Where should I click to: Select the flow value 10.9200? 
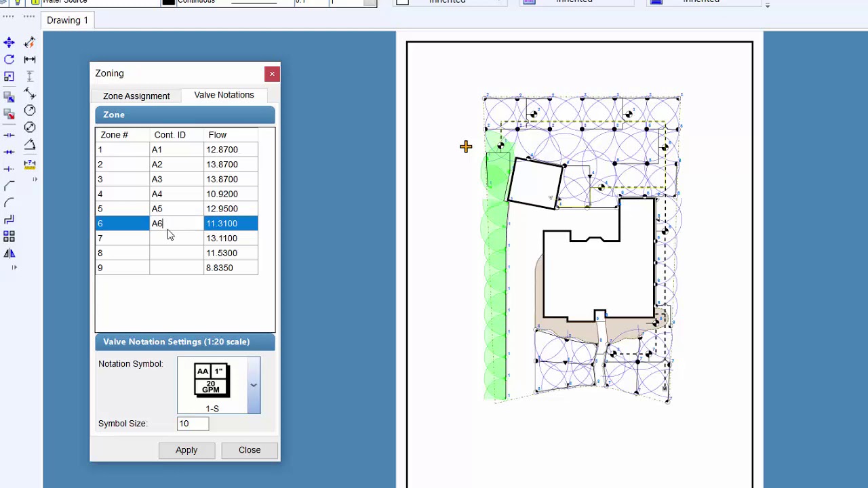click(231, 194)
